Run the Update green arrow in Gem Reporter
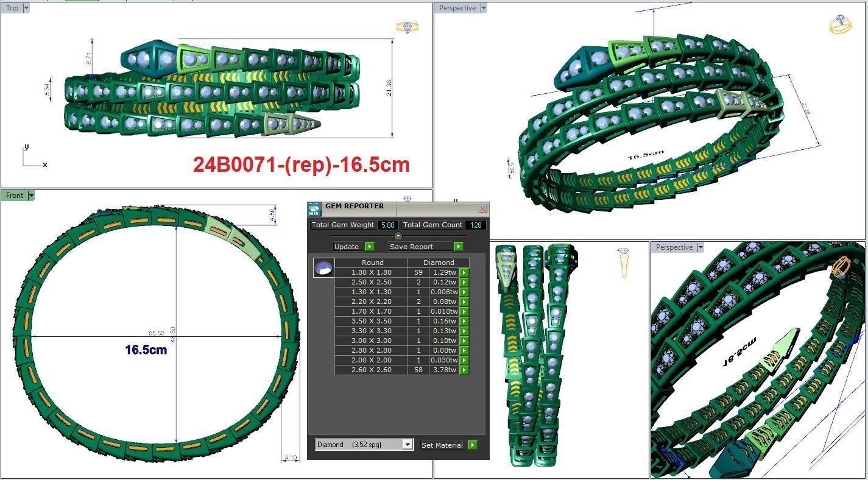This screenshot has width=868, height=480. 369,247
